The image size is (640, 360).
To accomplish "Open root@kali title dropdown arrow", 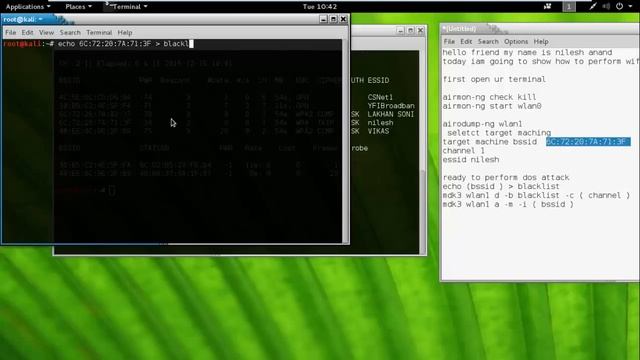I will coord(41,19).
